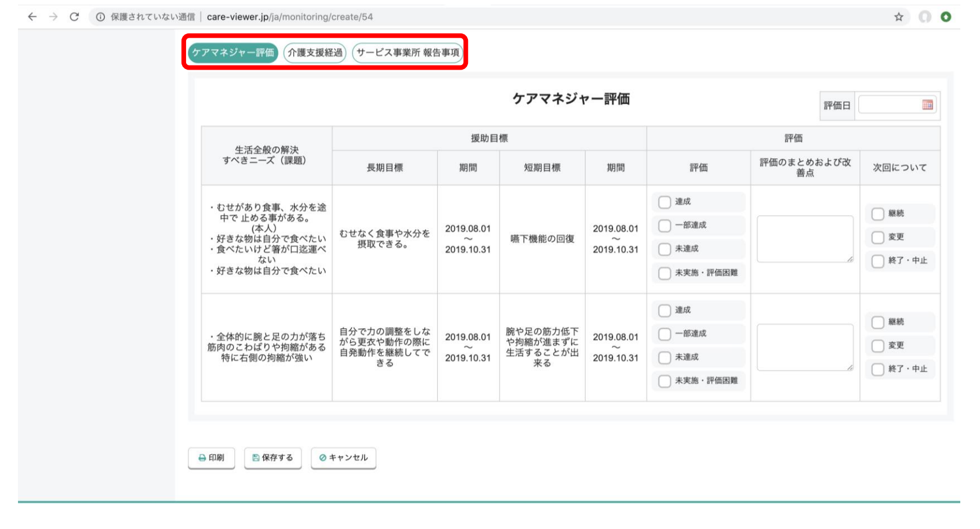Click the site info icon in address bar
The height and width of the screenshot is (529, 980).
point(100,17)
